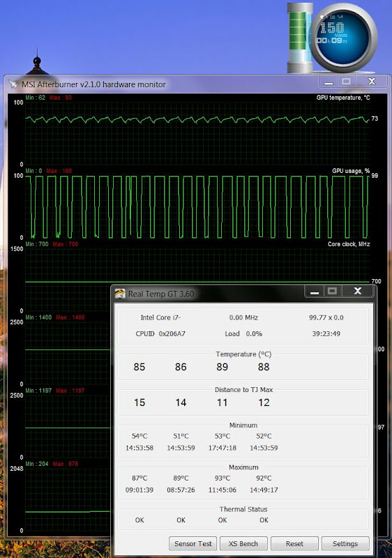Click Min : 700 on the core clock graph
Viewport: 392px width, 558px height.
click(37, 244)
